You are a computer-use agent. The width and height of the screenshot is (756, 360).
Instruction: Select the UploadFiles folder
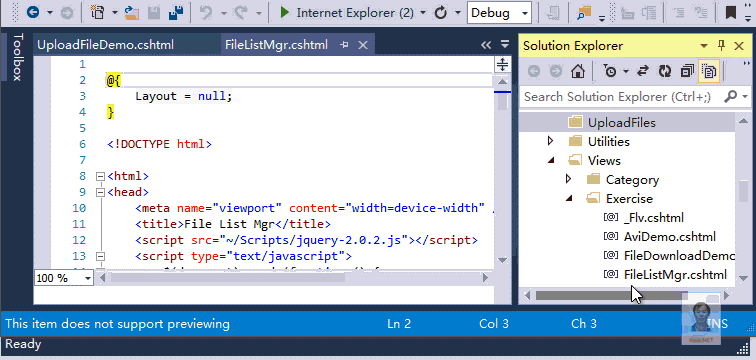point(627,122)
